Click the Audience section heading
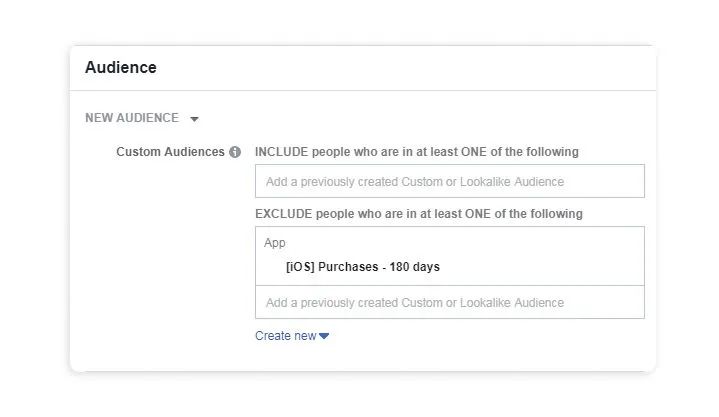The image size is (719, 417). pos(121,68)
